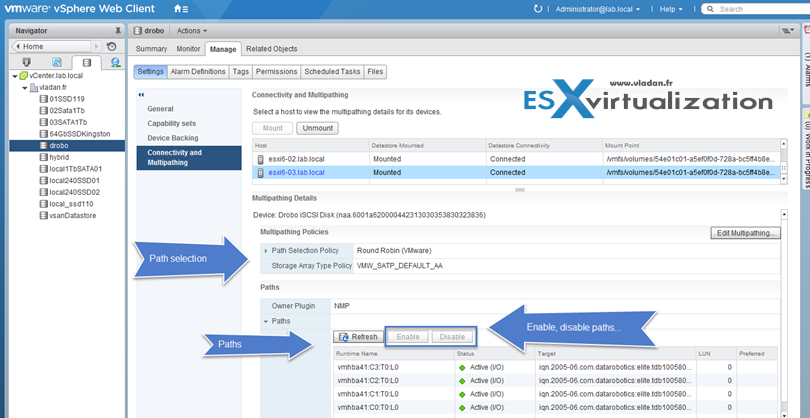The height and width of the screenshot is (418, 810).
Task: Collapse vCenter.lab.local tree node
Action: (15, 76)
